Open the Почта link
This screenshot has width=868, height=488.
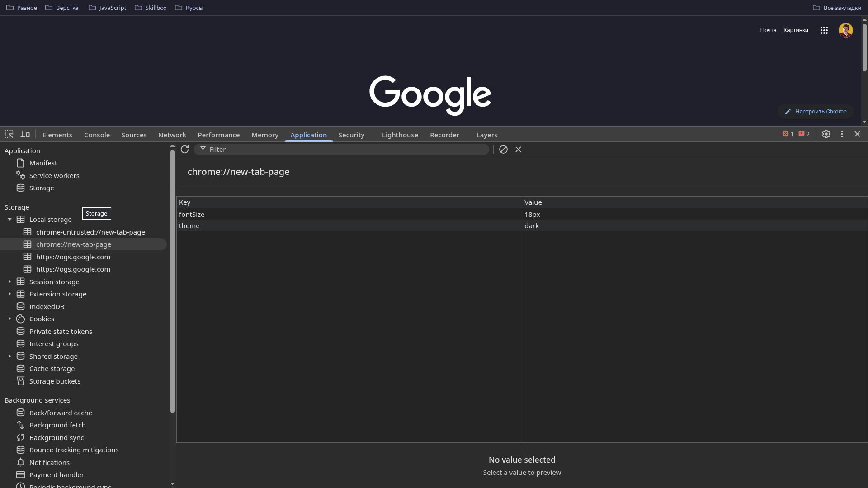pos(769,30)
